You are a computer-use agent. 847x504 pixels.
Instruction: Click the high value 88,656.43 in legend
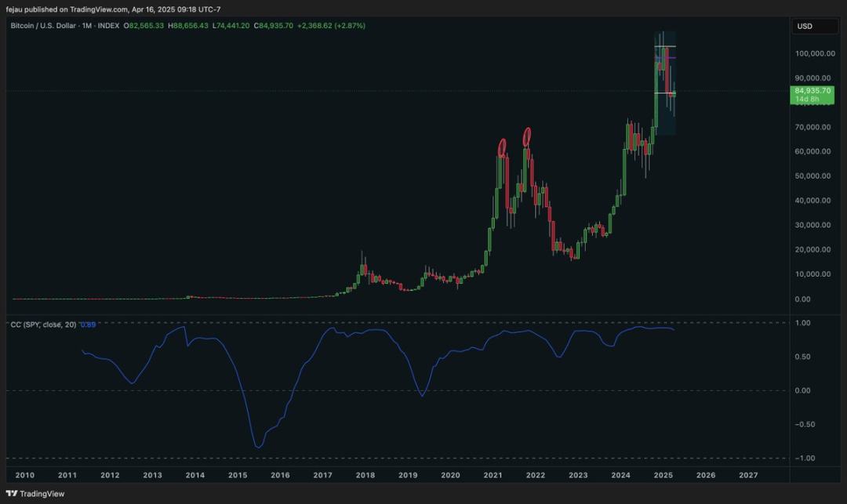pos(188,26)
